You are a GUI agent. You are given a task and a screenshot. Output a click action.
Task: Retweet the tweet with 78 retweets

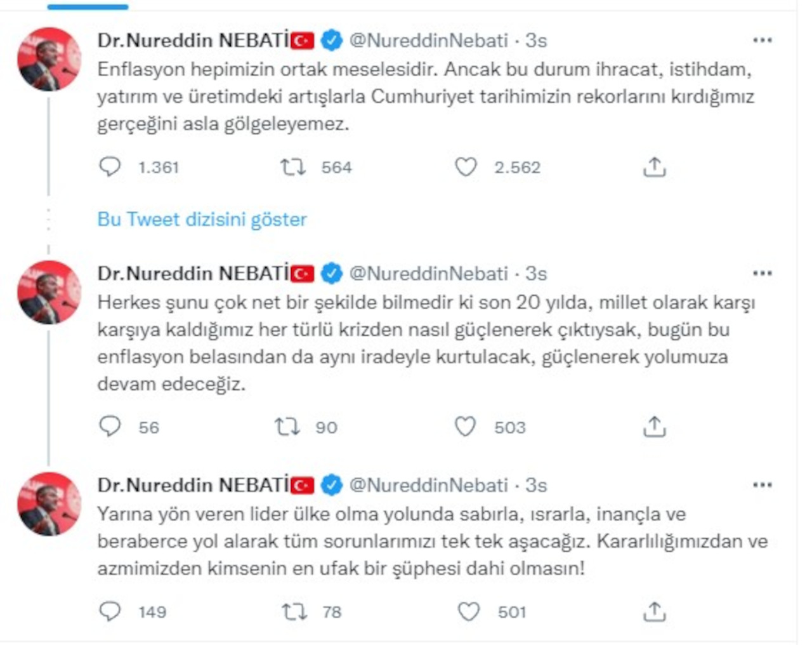(x=294, y=611)
